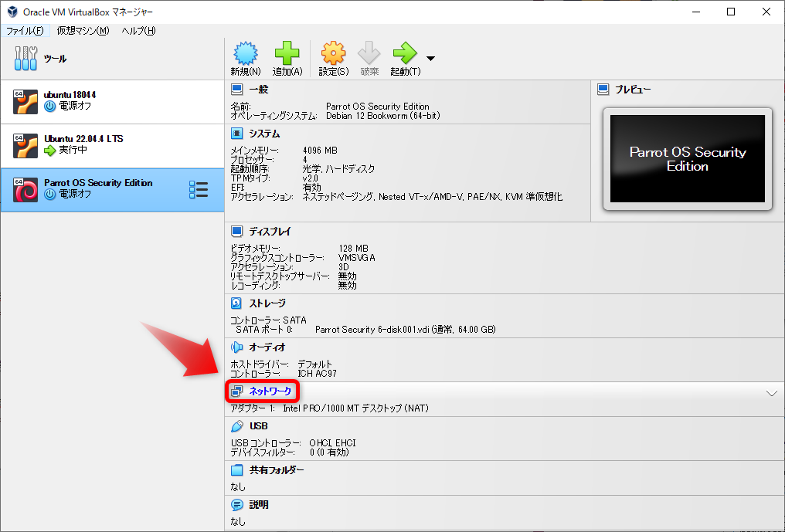Click the 光学, ハードディスク boot order value
Viewport: 785px width, 532px height.
click(338, 168)
